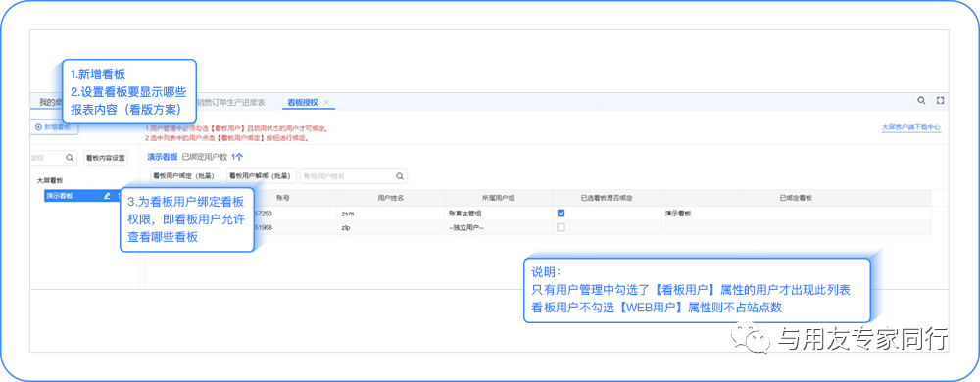
Task: Open the 销售订单生产进度表 tab
Action: click(x=230, y=103)
